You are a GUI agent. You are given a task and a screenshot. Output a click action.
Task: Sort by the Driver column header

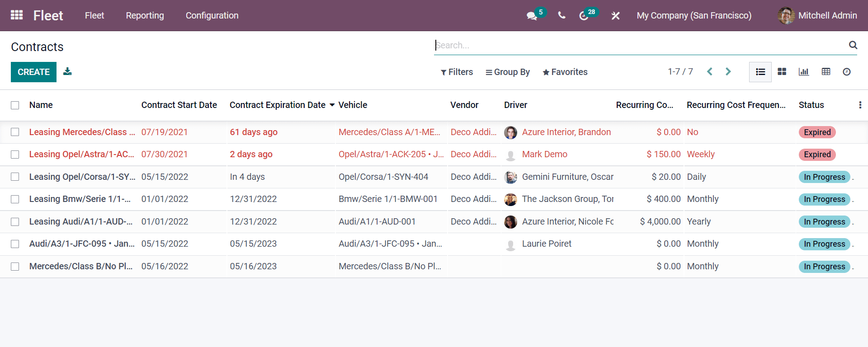click(515, 105)
